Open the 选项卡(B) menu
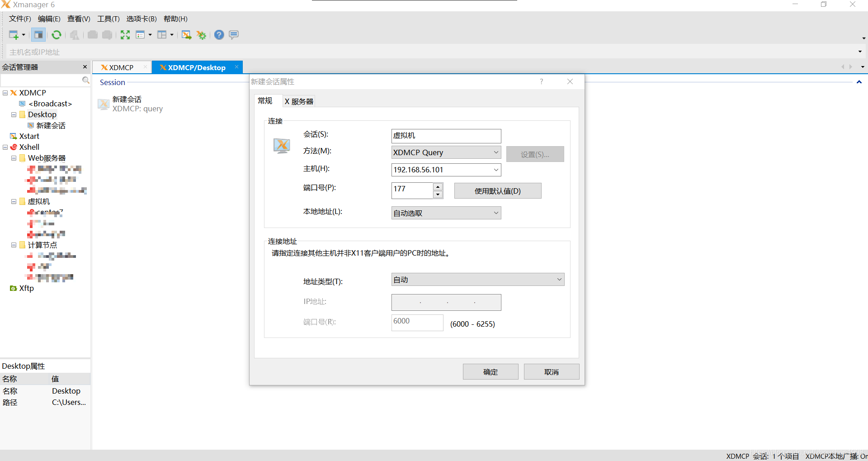The image size is (868, 461). 142,19
